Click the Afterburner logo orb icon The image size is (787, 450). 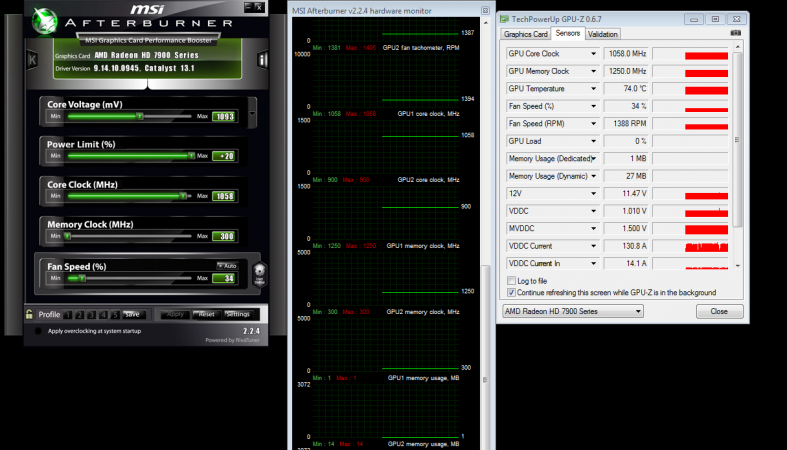pos(45,21)
